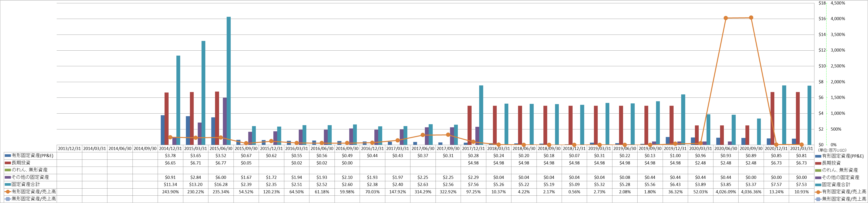This screenshot has width=868, height=203.
Task: Click the teal 固定資産合計 color key in the data table
Action: coord(8,185)
